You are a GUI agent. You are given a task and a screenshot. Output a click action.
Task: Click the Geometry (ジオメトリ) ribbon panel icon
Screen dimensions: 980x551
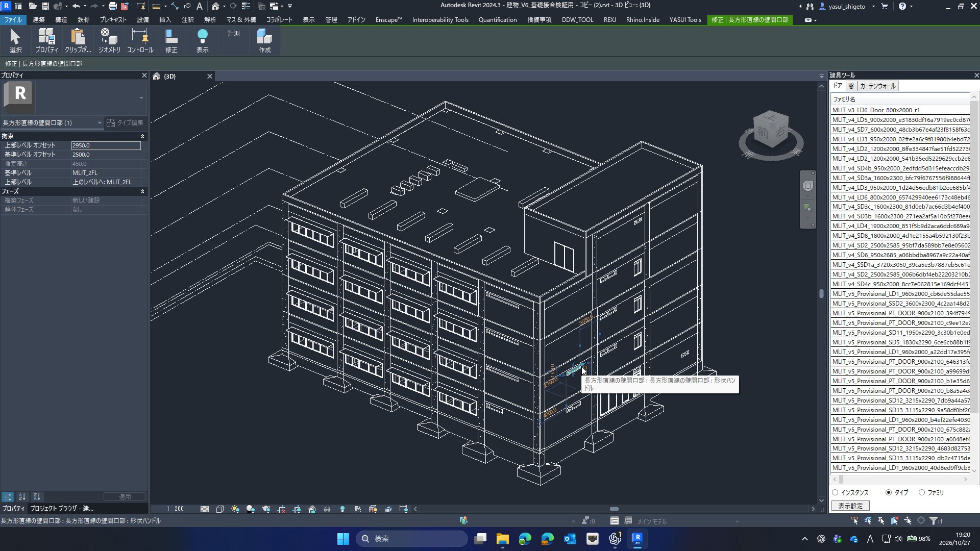click(109, 40)
